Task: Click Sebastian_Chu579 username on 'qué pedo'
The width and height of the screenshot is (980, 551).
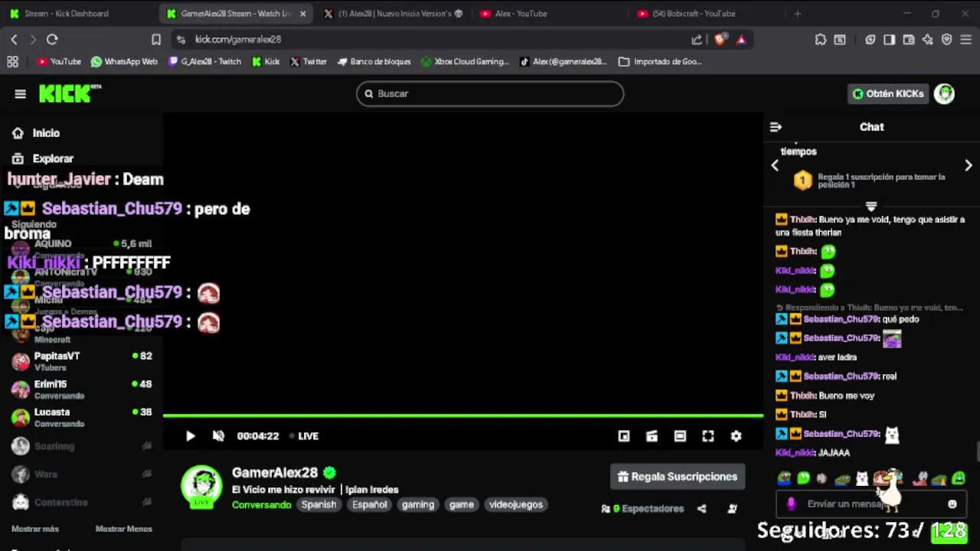Action: (x=840, y=319)
